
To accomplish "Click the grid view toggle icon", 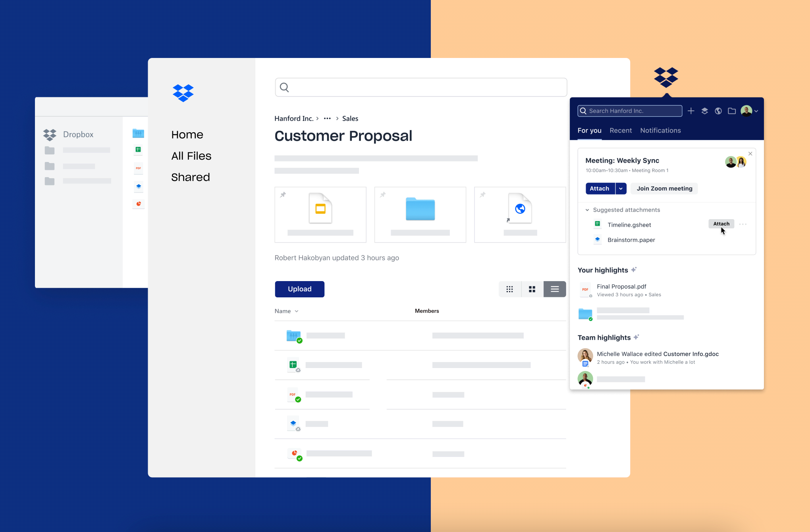I will click(x=532, y=289).
